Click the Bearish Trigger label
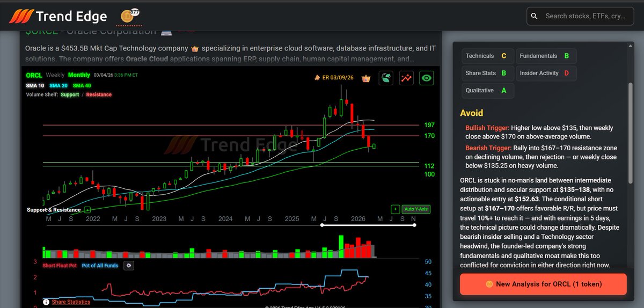644x308 pixels. click(488, 148)
